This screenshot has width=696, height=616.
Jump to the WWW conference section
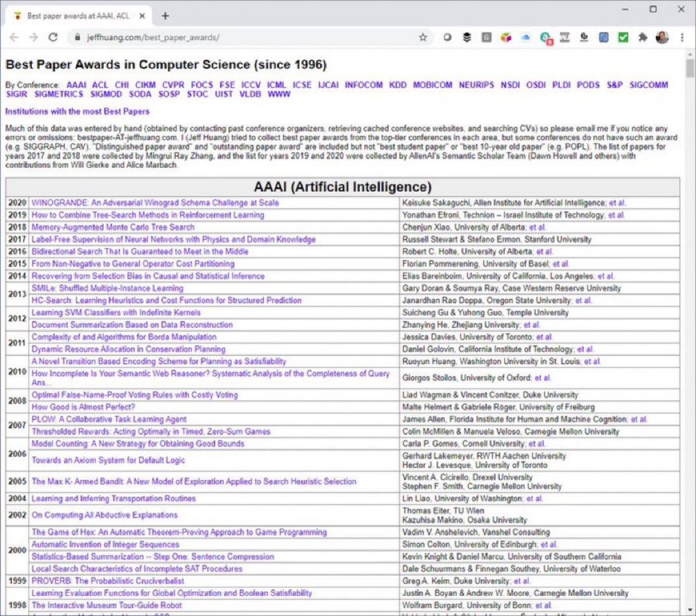pyautogui.click(x=279, y=94)
